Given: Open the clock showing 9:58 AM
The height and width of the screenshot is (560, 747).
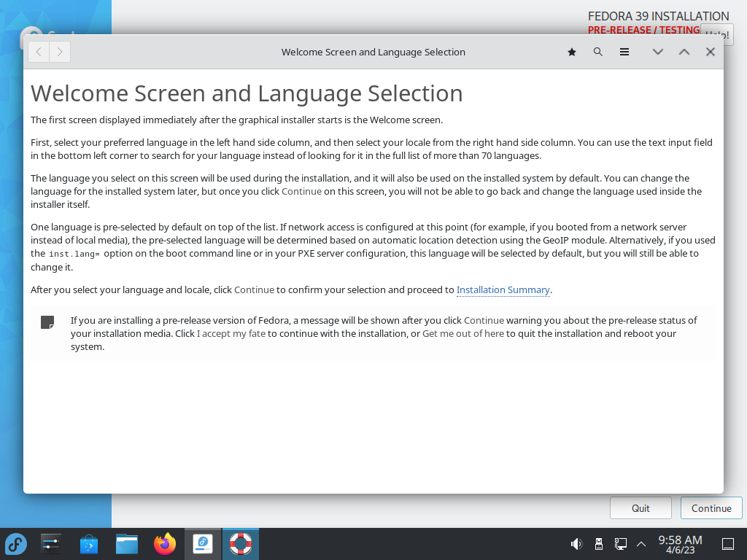Looking at the screenshot, I should click(681, 544).
